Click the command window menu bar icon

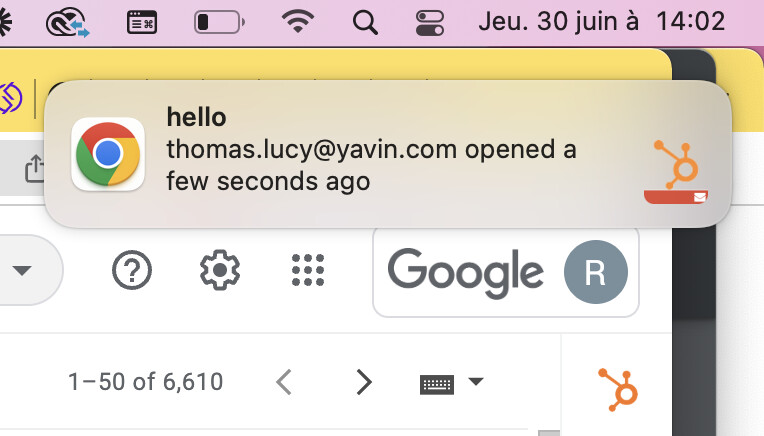[142, 22]
